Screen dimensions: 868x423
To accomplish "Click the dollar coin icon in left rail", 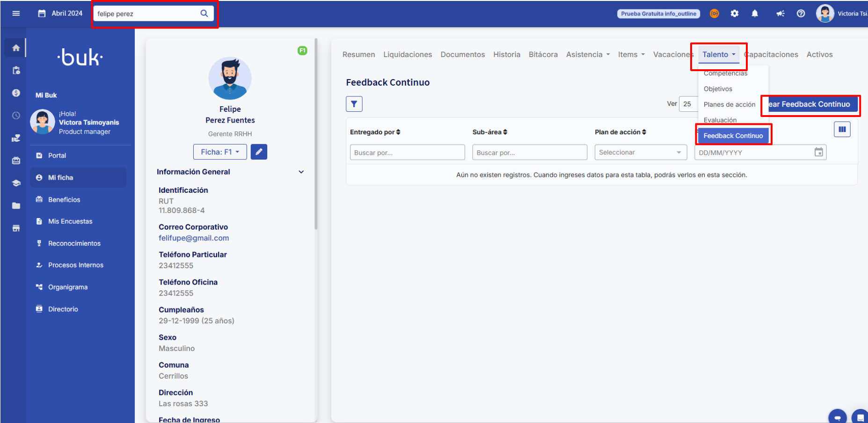I will click(16, 93).
